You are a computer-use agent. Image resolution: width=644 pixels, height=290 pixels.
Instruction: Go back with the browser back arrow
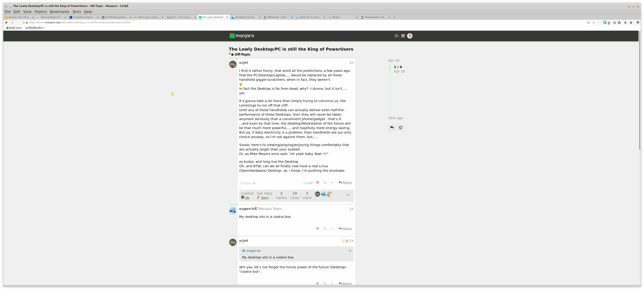6,23
